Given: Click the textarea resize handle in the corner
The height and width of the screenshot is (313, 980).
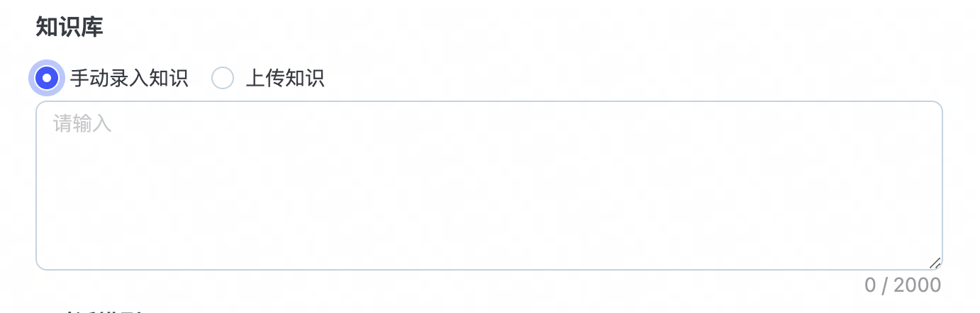Looking at the screenshot, I should point(935,263).
